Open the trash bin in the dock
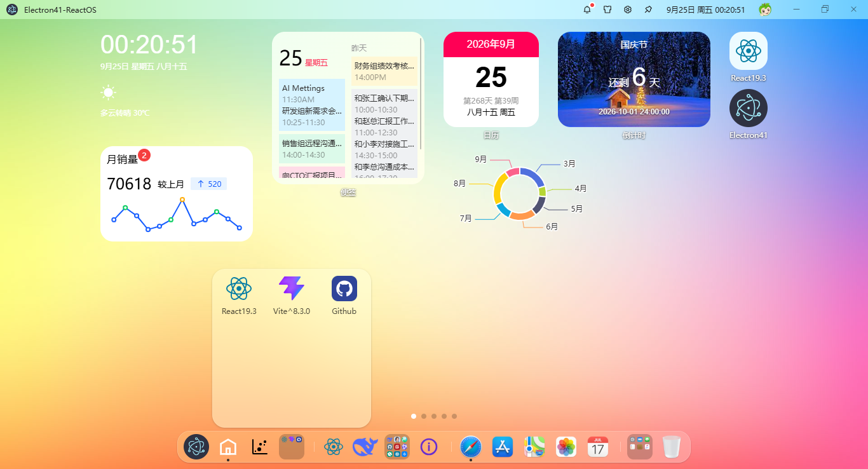Image resolution: width=868 pixels, height=469 pixels. [672, 447]
